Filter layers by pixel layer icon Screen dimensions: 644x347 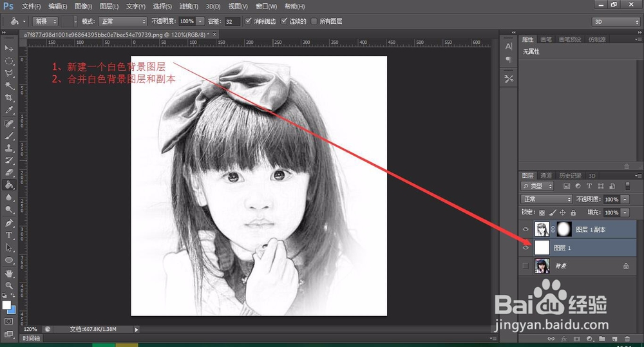click(567, 186)
